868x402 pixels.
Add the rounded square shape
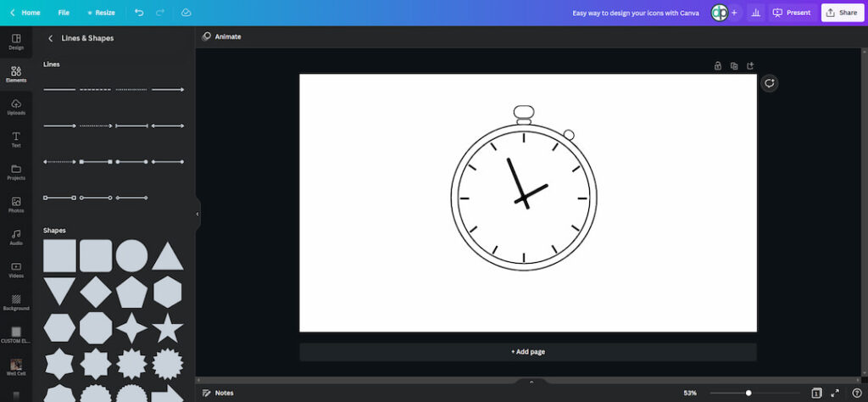coord(96,256)
